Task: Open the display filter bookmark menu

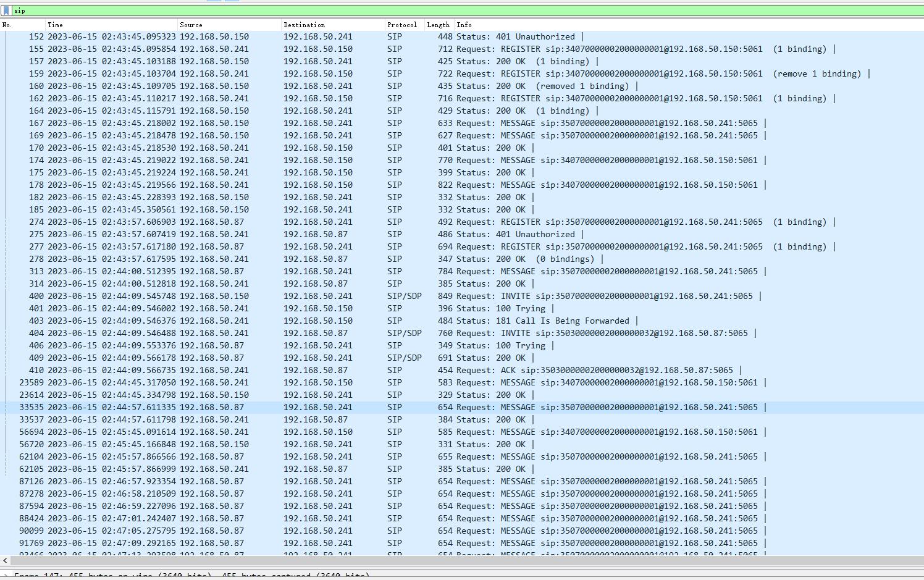Action: (x=6, y=10)
